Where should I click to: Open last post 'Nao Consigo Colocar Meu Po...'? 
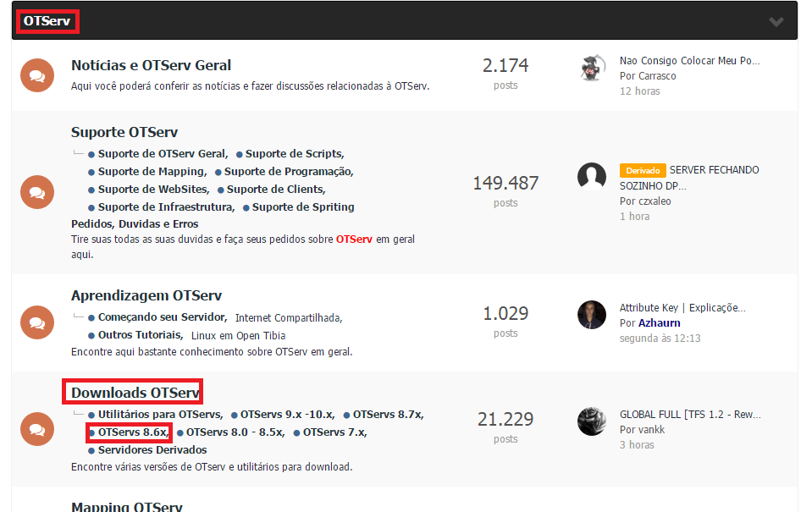[x=690, y=61]
